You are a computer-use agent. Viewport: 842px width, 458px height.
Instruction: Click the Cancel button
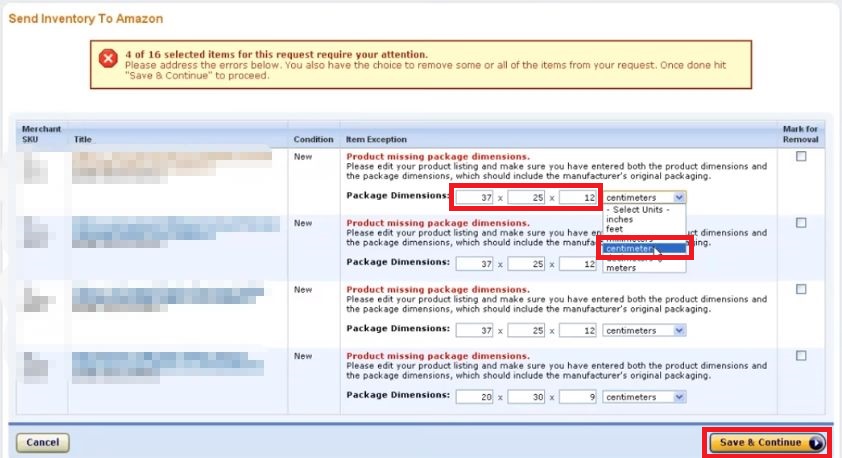(42, 442)
